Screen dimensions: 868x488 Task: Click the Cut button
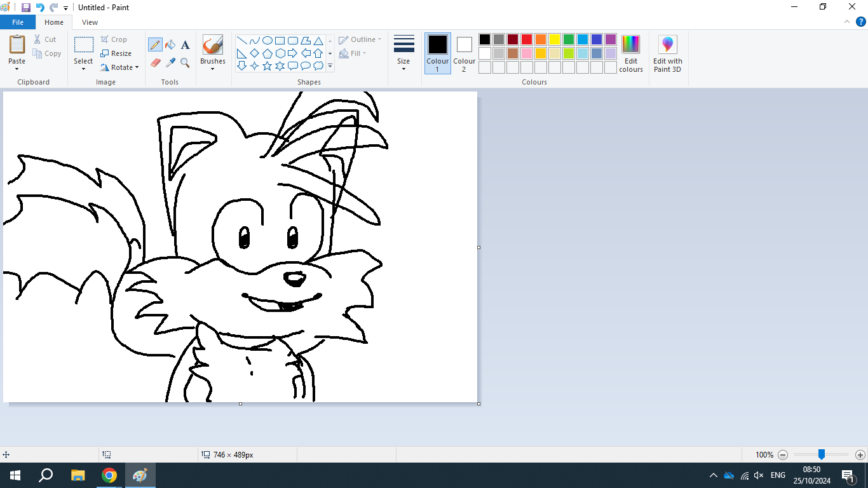(45, 39)
